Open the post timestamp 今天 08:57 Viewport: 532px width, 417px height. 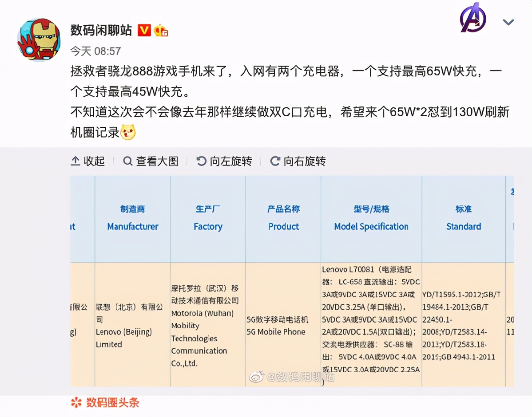tap(95, 51)
